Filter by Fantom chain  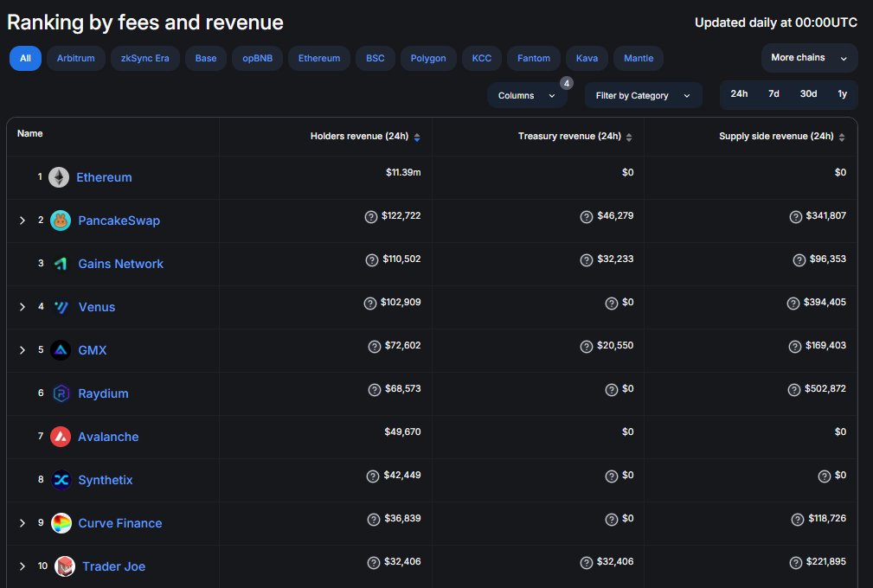[x=533, y=59]
